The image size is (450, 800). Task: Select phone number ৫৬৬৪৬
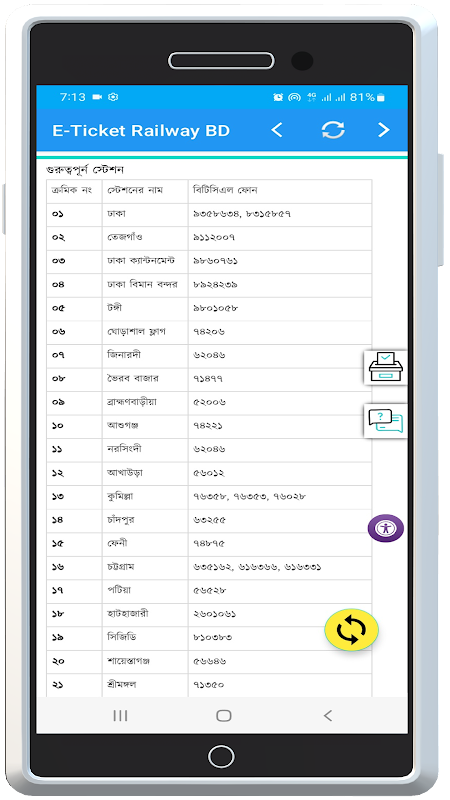click(209, 661)
